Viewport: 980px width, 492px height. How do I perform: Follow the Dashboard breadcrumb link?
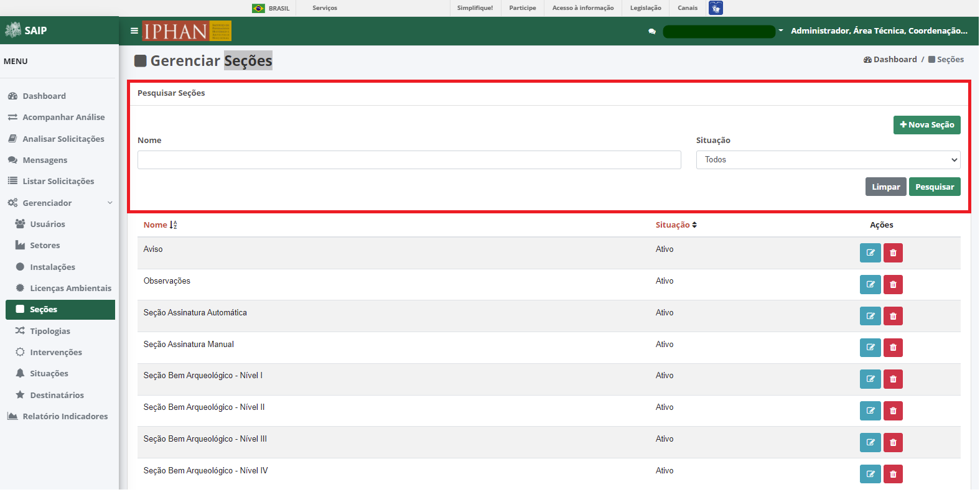[x=890, y=60]
